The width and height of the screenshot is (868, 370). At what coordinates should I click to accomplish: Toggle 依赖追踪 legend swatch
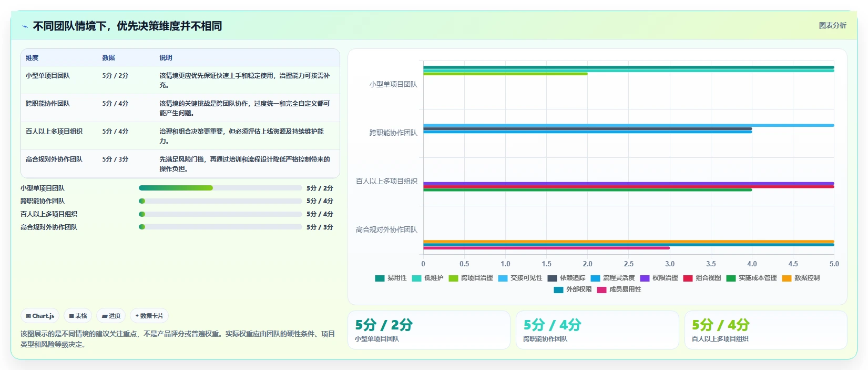(x=552, y=278)
